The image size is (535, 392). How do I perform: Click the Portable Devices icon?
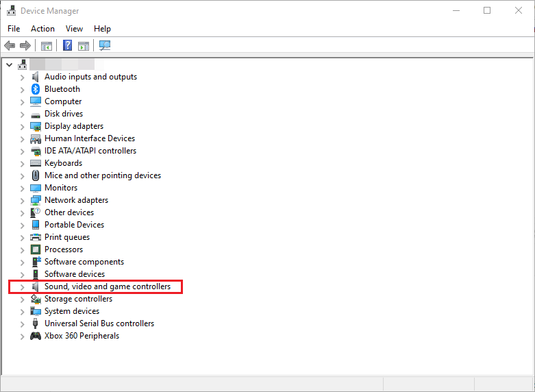(x=36, y=225)
